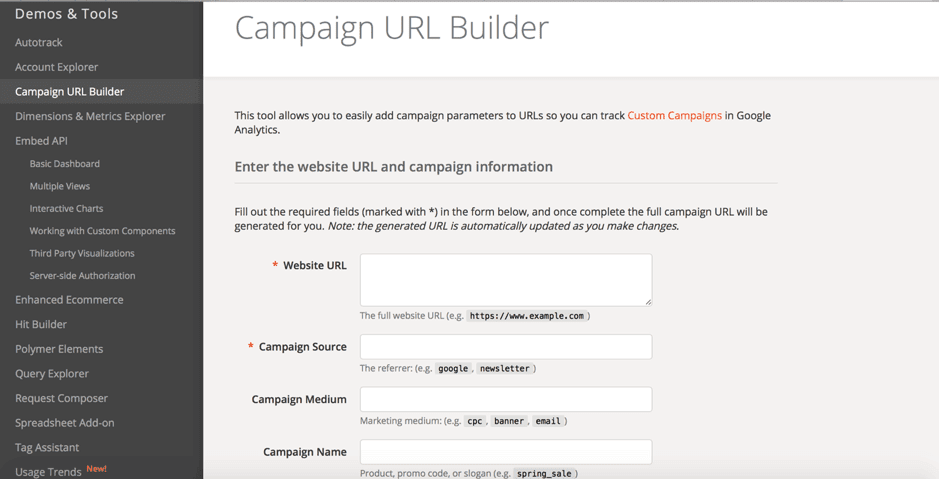This screenshot has width=939, height=479.
Task: Navigate to Enhanced Ecommerce
Action: [69, 300]
